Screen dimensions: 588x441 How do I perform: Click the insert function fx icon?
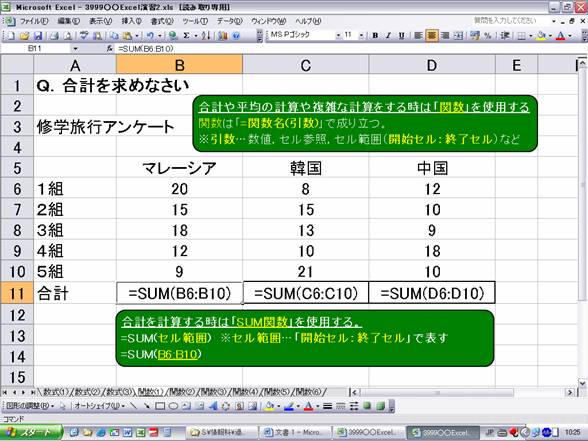[x=110, y=48]
